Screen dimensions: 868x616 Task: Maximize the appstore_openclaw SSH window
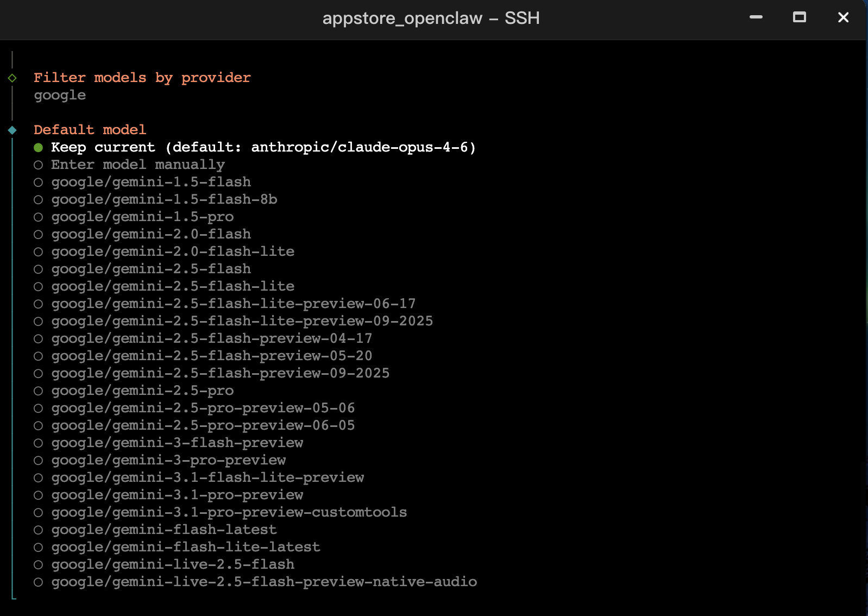point(799,17)
